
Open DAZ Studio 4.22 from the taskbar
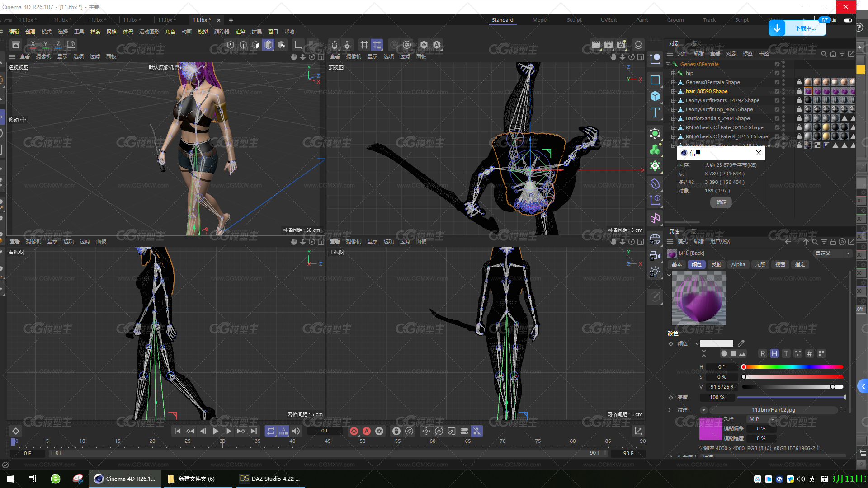270,479
